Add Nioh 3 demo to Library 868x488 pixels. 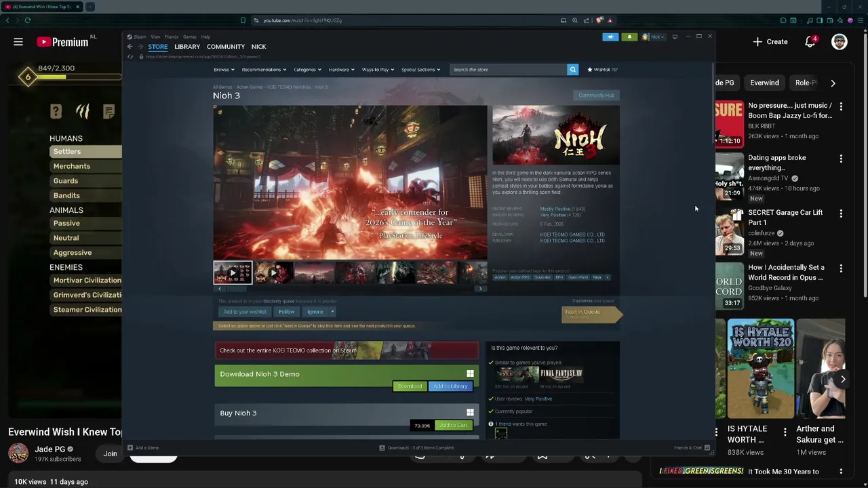[451, 386]
